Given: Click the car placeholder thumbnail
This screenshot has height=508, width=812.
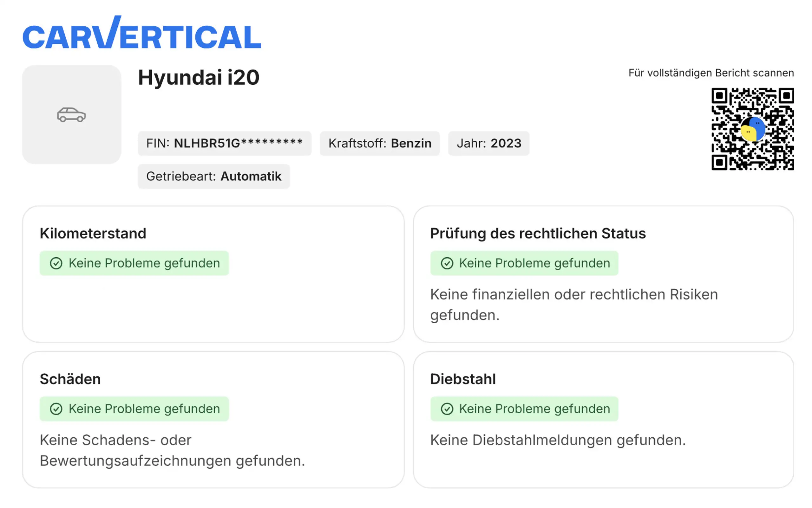Looking at the screenshot, I should click(x=72, y=115).
